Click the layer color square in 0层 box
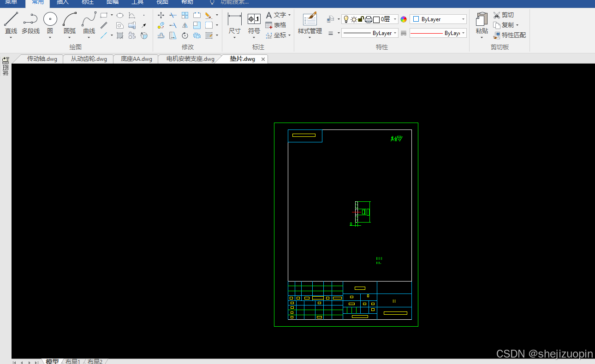This screenshot has width=595, height=364. 376,19
